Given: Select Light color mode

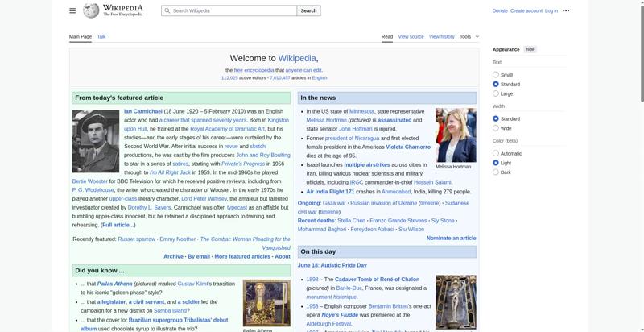Looking at the screenshot, I should coord(496,163).
